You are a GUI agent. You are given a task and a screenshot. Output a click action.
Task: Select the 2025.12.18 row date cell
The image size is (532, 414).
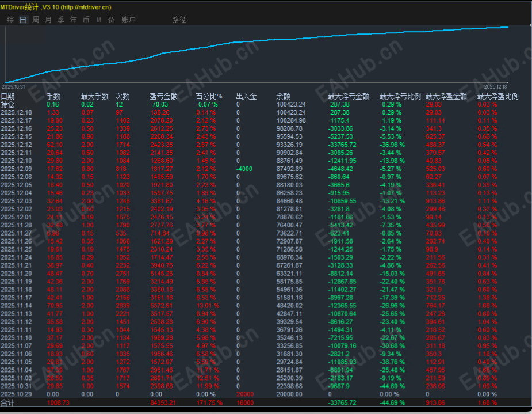coord(16,112)
